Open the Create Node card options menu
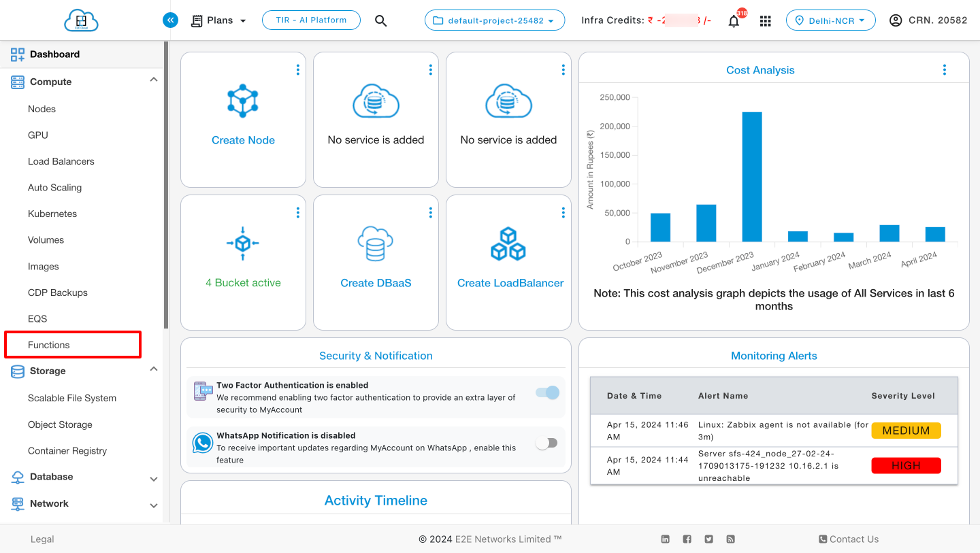The image size is (980, 553). point(297,69)
